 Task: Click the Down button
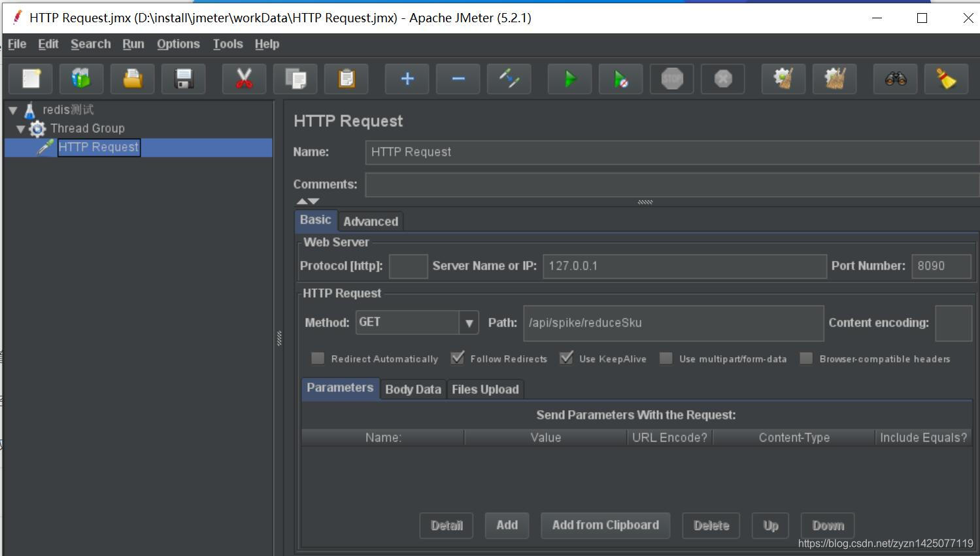(x=828, y=525)
